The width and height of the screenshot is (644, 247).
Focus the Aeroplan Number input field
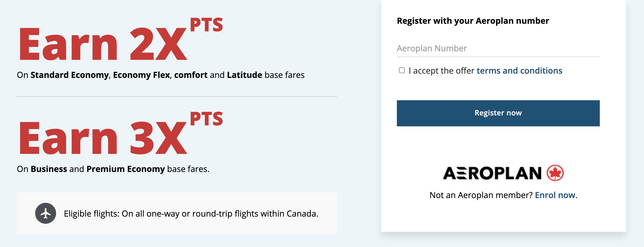point(498,48)
